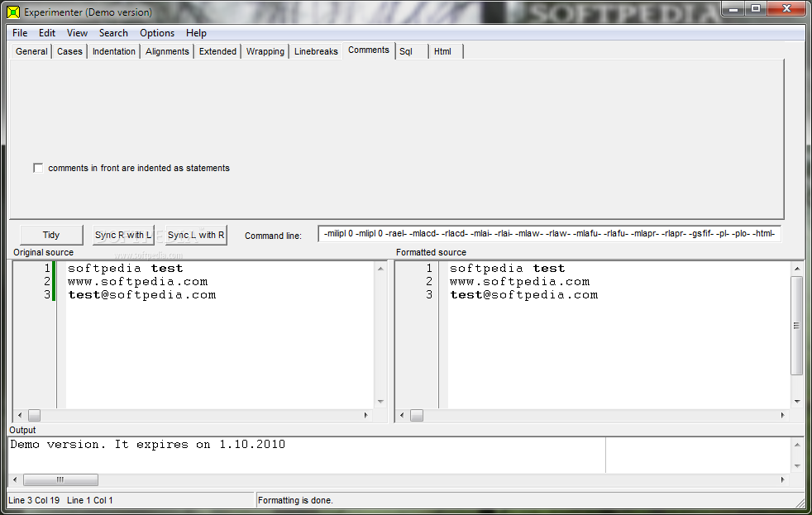Click line number 2 in Original source gutter
Viewport: 812px width, 515px height.
click(x=47, y=282)
